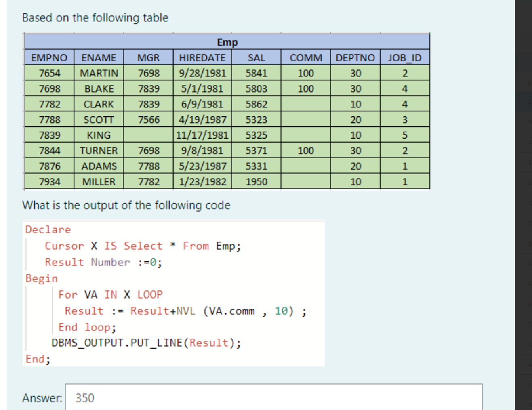
Task: Select the Emp table title header
Action: [227, 42]
